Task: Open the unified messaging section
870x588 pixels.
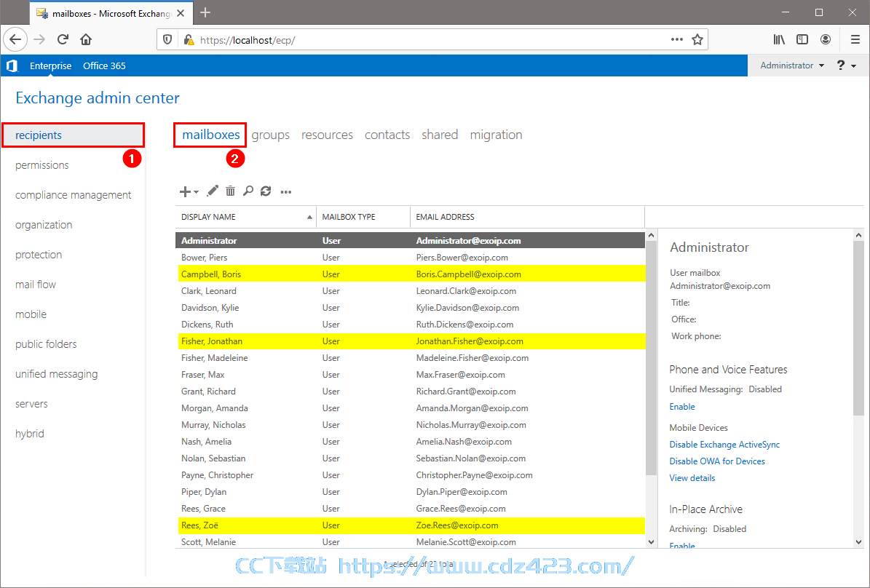Action: coord(57,375)
